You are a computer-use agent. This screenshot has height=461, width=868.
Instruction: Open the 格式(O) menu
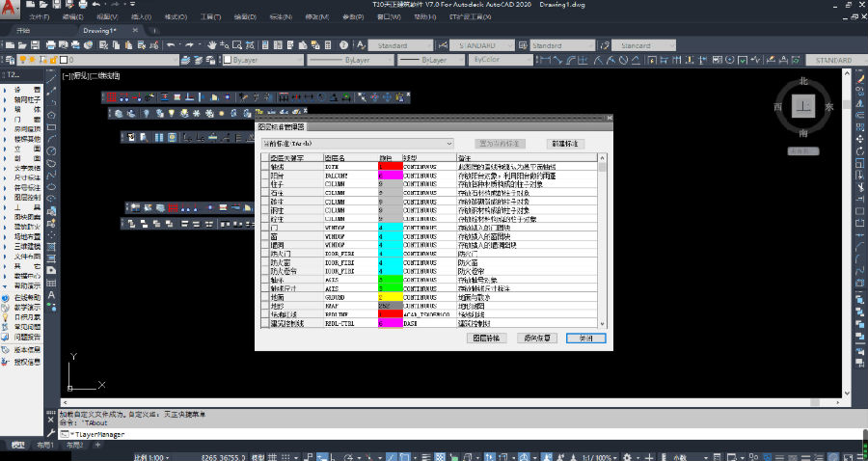click(x=175, y=17)
